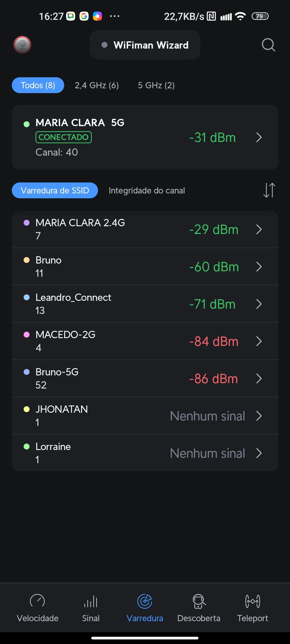Show only 5 GHz (2) networks
The height and width of the screenshot is (644, 290).
[156, 85]
